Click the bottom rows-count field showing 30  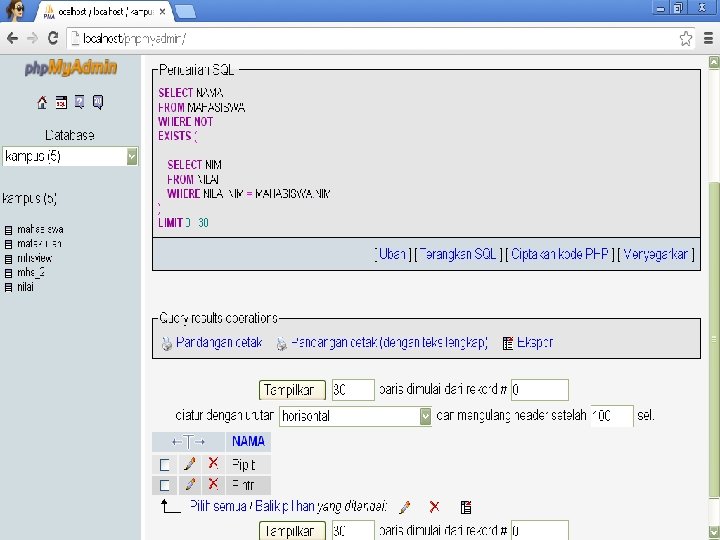pyautogui.click(x=353, y=530)
